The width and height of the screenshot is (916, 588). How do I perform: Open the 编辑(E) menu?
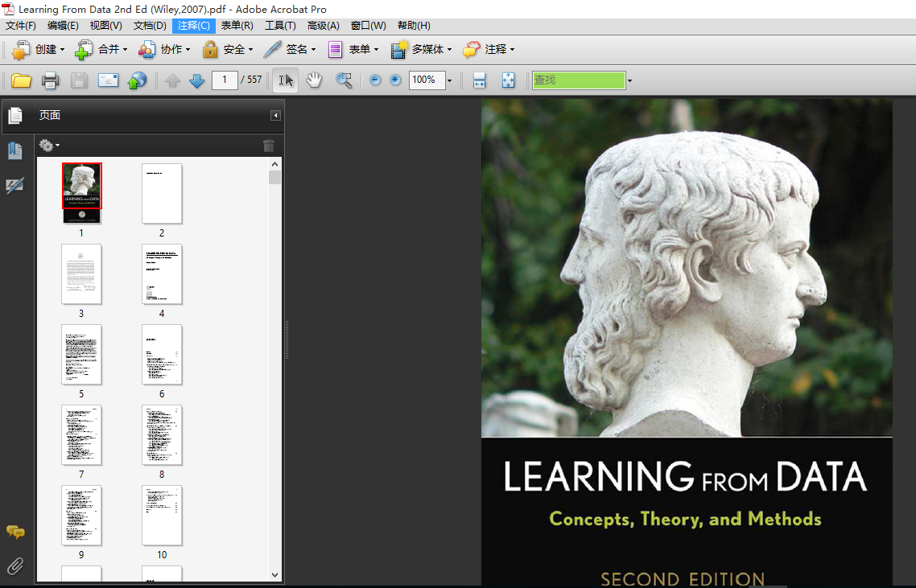tap(63, 26)
